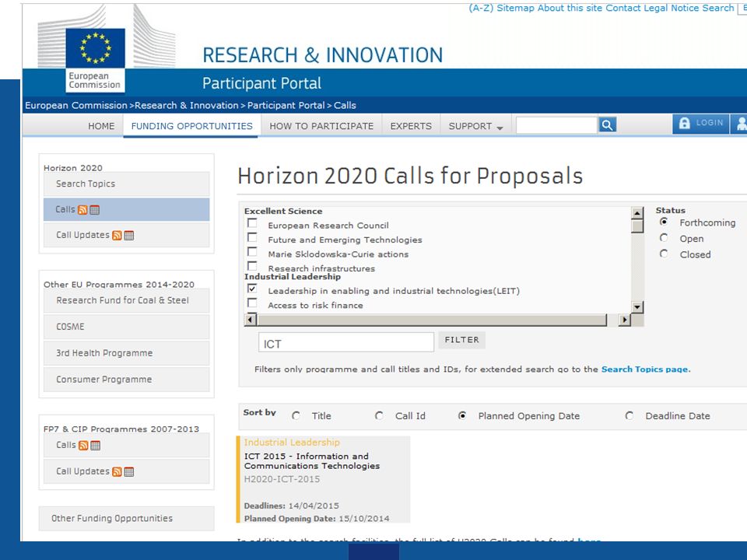Click the vertical scrollbar thumb in programme list
747x560 pixels.
pyautogui.click(x=637, y=226)
